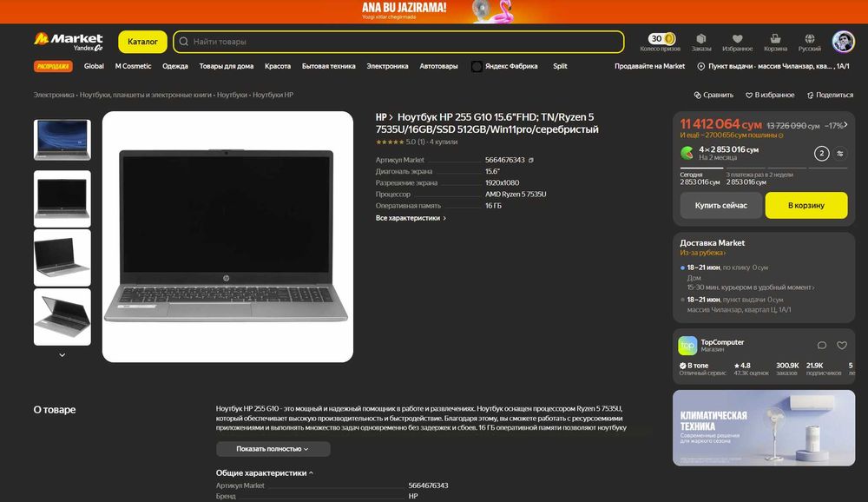Viewport: 868px width, 502px height.
Task: Open Электроника menu item
Action: click(387, 67)
